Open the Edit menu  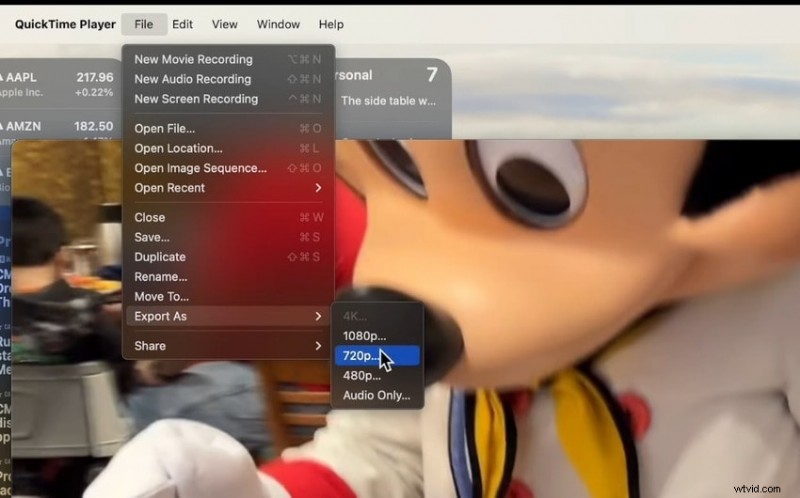[182, 24]
